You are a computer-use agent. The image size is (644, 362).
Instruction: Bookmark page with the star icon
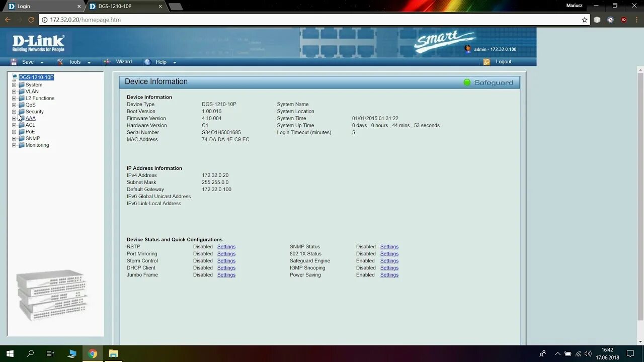[585, 20]
